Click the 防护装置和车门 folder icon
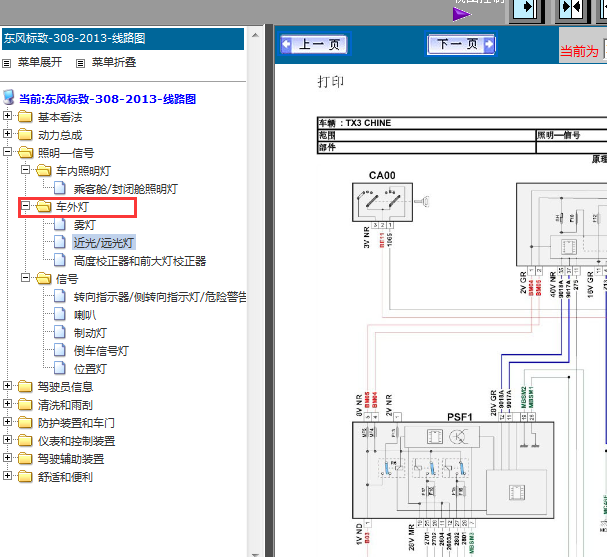607x557 pixels. click(25, 422)
